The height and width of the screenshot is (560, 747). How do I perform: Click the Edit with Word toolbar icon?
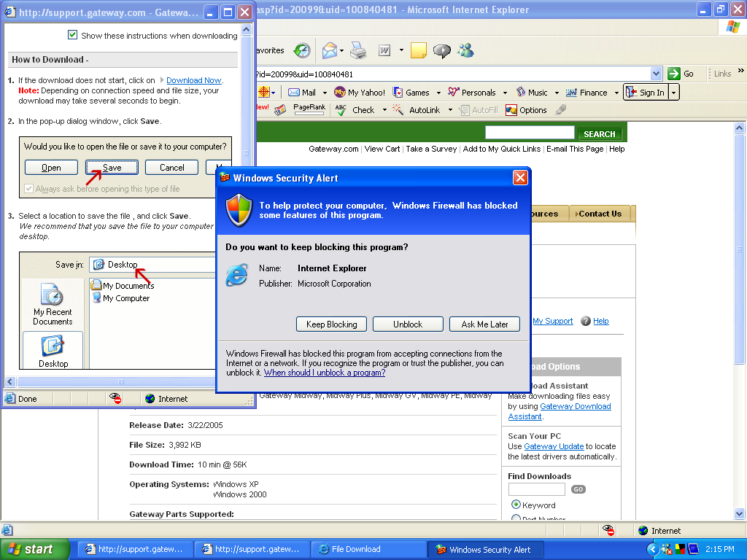click(384, 50)
